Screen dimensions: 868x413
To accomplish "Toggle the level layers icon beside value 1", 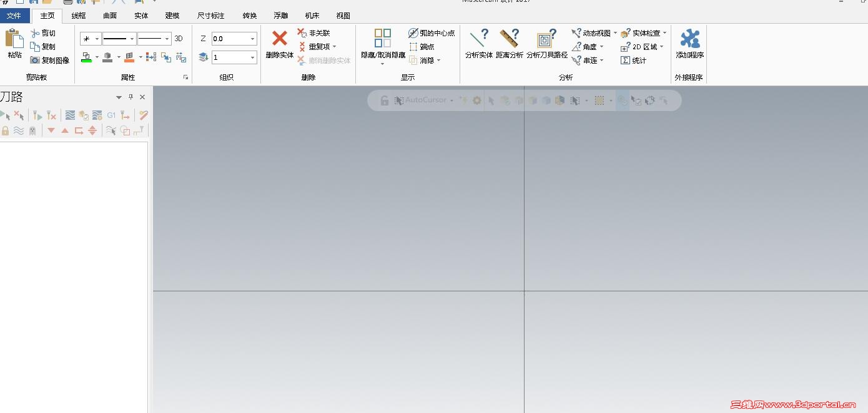I will click(x=204, y=57).
